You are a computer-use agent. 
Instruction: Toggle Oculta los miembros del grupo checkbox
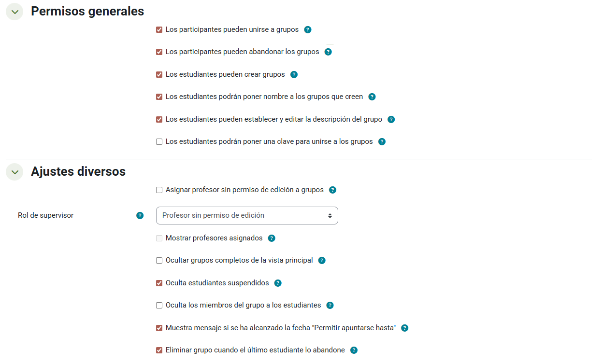[x=159, y=305]
